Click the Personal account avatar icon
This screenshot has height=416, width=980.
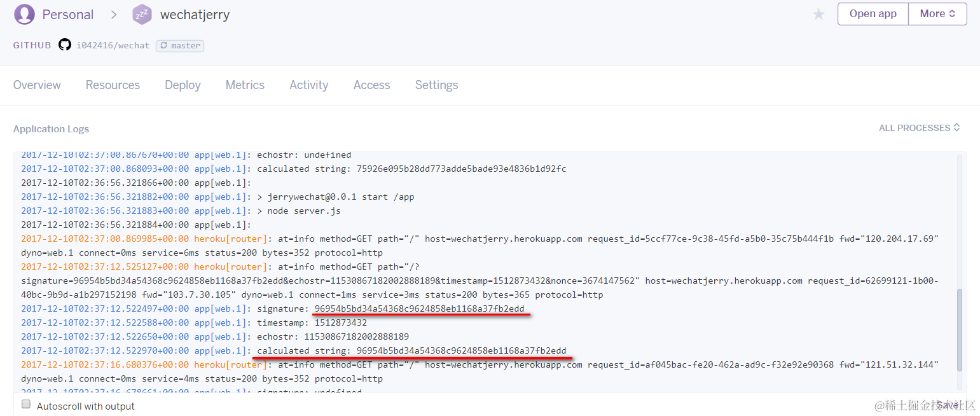(24, 14)
